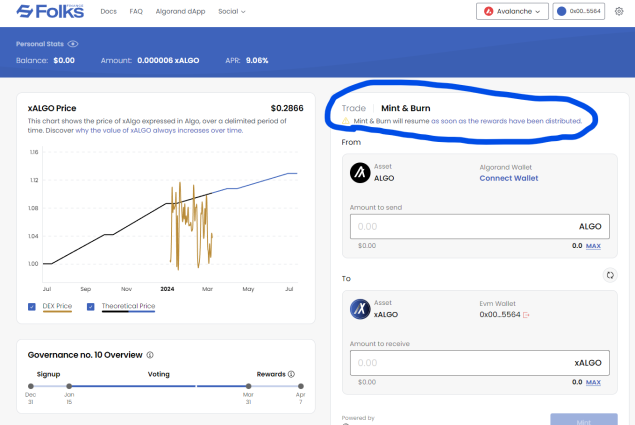Toggle Personal Stats visibility eye icon
The height and width of the screenshot is (425, 635).
coord(73,44)
